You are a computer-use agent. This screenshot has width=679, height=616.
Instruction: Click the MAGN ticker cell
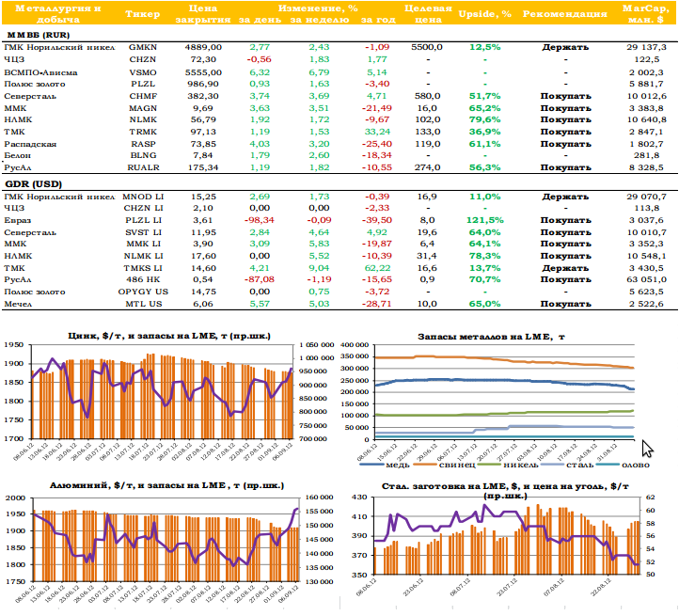click(143, 108)
